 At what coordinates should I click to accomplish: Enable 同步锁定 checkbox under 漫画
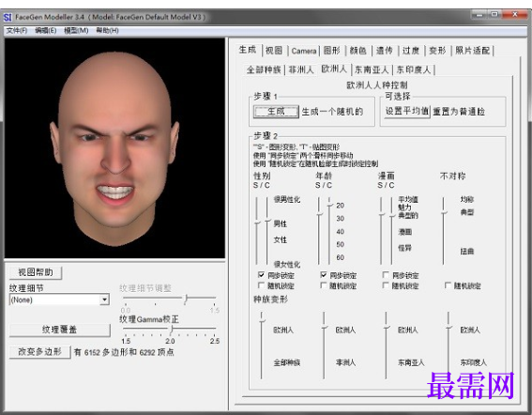(386, 275)
